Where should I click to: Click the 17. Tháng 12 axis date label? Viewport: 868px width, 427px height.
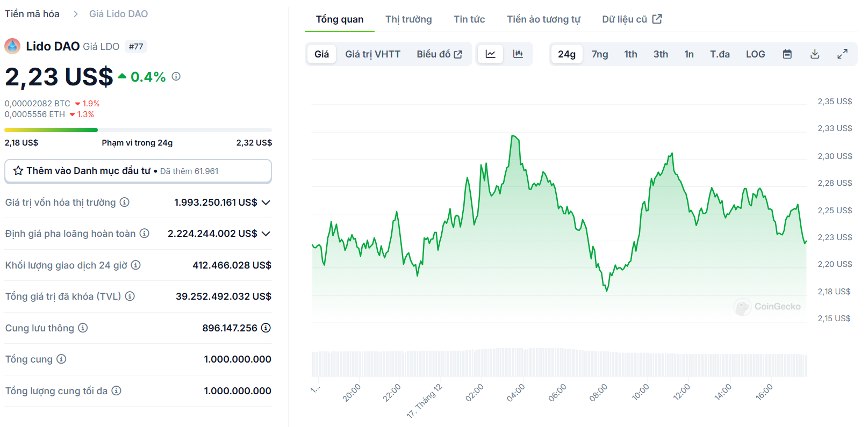[425, 401]
